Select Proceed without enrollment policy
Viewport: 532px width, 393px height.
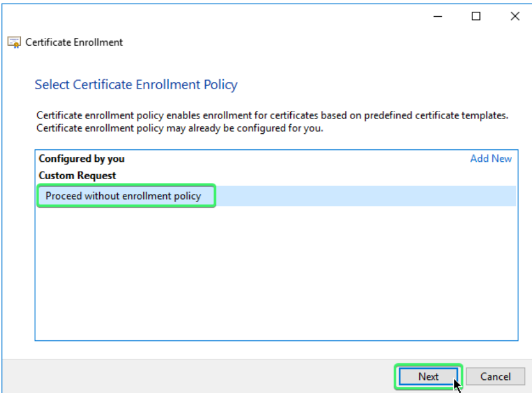(277, 196)
